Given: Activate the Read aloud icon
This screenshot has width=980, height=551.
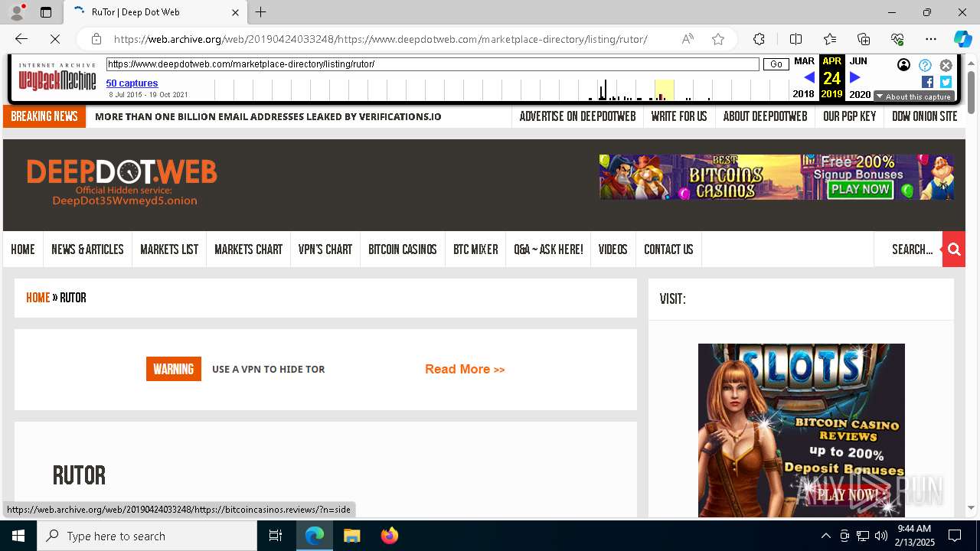Looking at the screenshot, I should (x=688, y=39).
